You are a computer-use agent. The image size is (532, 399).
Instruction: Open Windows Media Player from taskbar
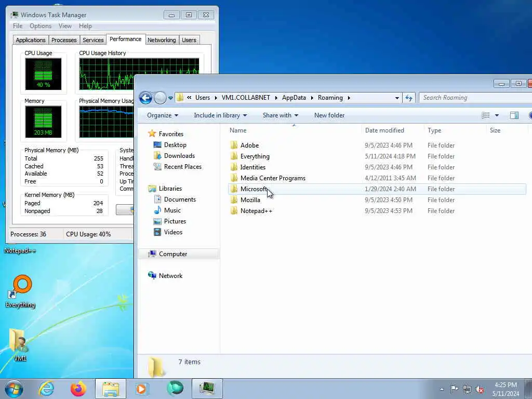(x=142, y=389)
